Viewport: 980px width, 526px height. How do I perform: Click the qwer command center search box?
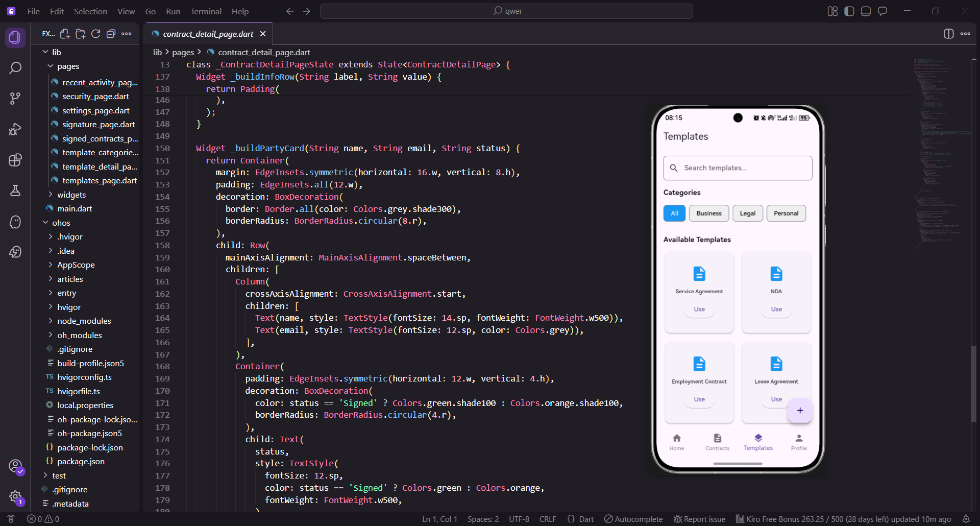(506, 11)
